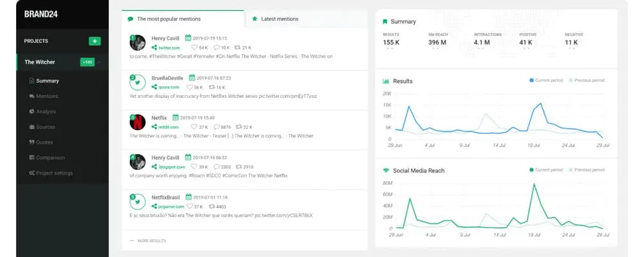Click heart icon showing 37 K likes

coord(189,207)
